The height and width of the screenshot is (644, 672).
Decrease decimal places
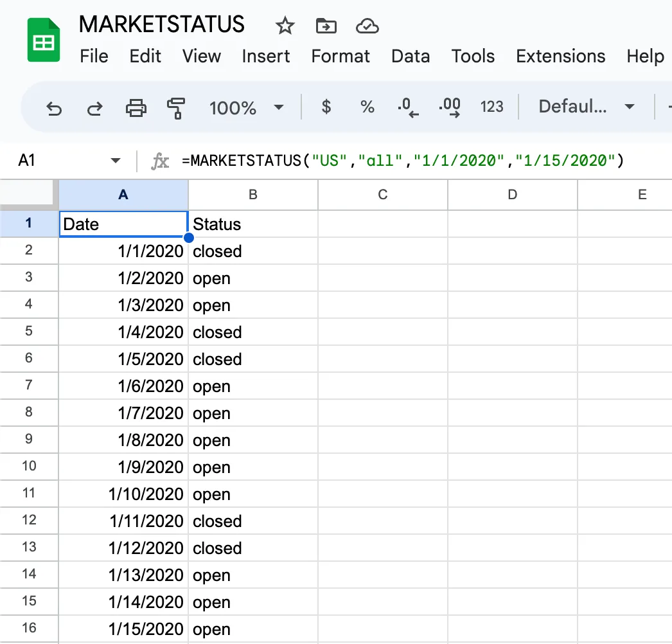point(408,107)
